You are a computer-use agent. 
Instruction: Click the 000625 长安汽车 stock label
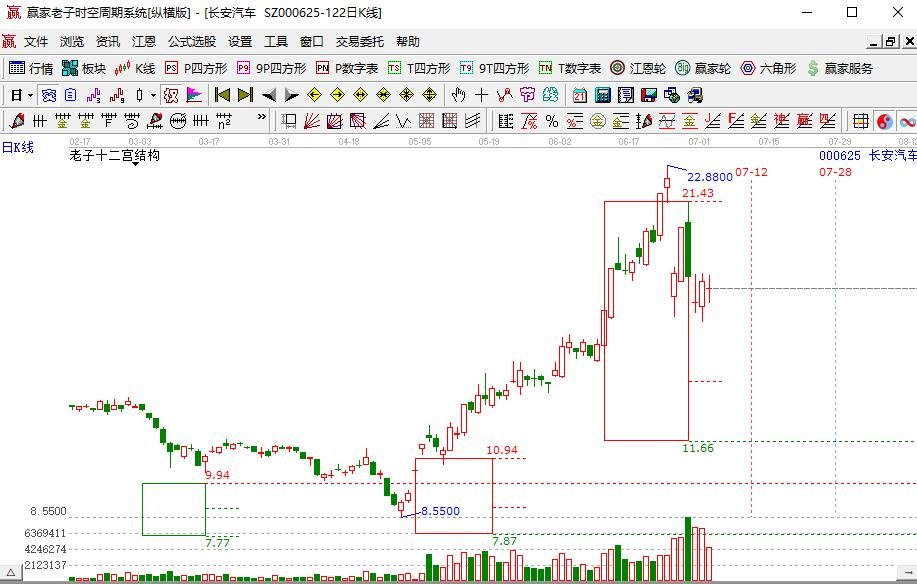click(x=867, y=155)
